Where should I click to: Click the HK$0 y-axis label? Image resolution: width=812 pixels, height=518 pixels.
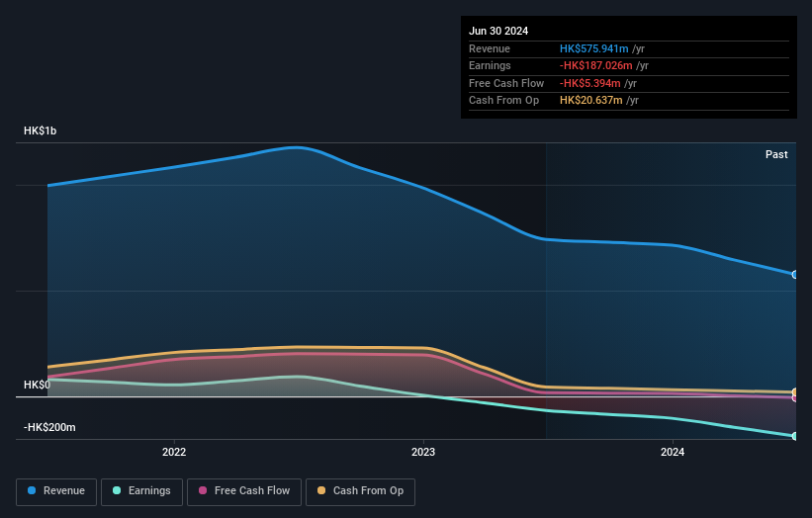(37, 385)
